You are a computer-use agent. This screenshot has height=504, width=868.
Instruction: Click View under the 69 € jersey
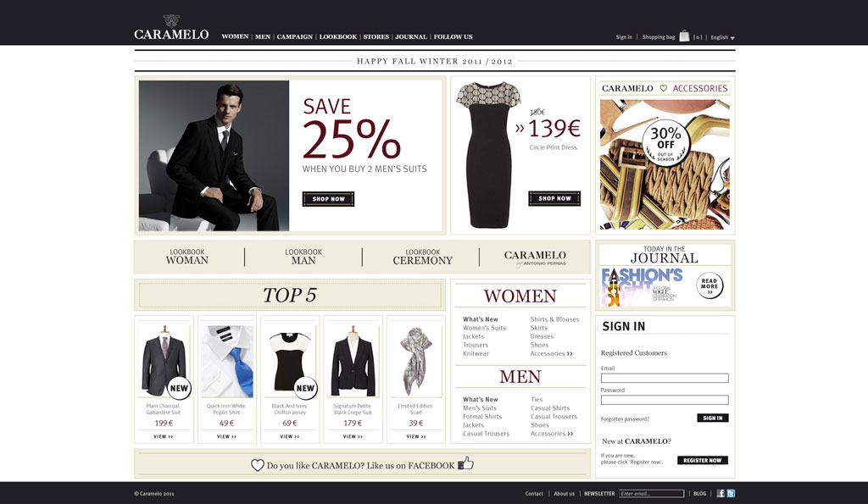(290, 436)
